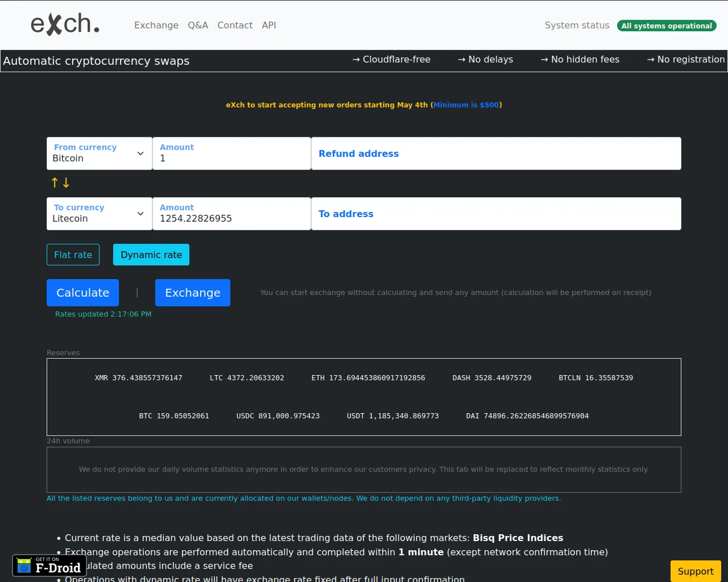728x582 pixels.
Task: Select the Dynamic rate option
Action: point(151,255)
